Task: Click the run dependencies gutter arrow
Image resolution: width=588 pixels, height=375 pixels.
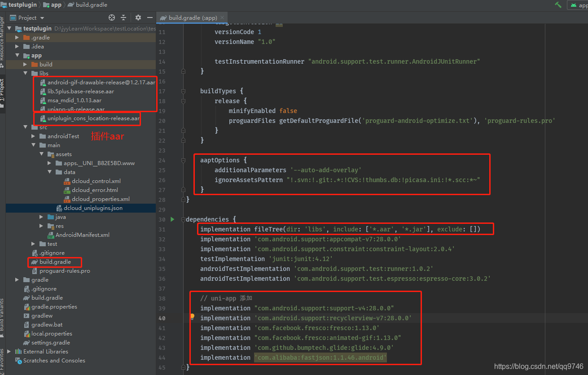Action: pos(172,219)
